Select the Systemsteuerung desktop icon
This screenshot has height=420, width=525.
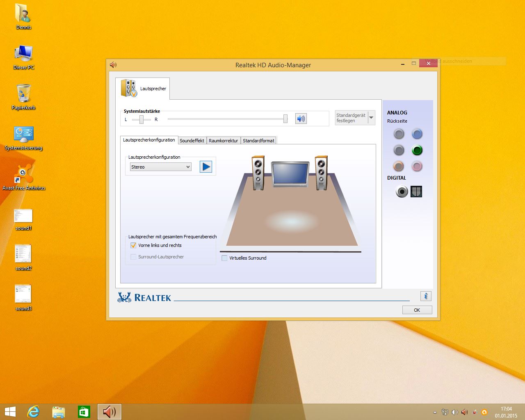point(23,138)
